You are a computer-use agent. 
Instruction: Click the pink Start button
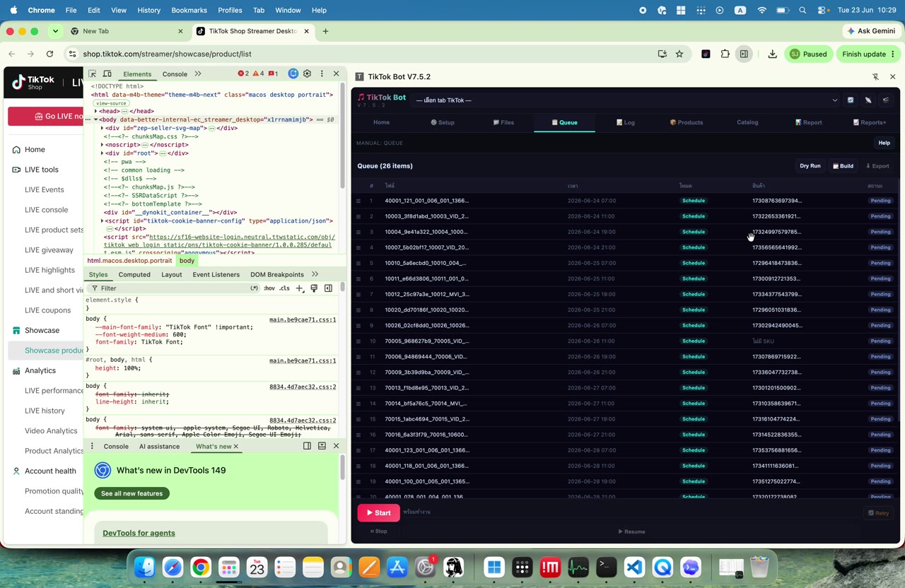(378, 512)
